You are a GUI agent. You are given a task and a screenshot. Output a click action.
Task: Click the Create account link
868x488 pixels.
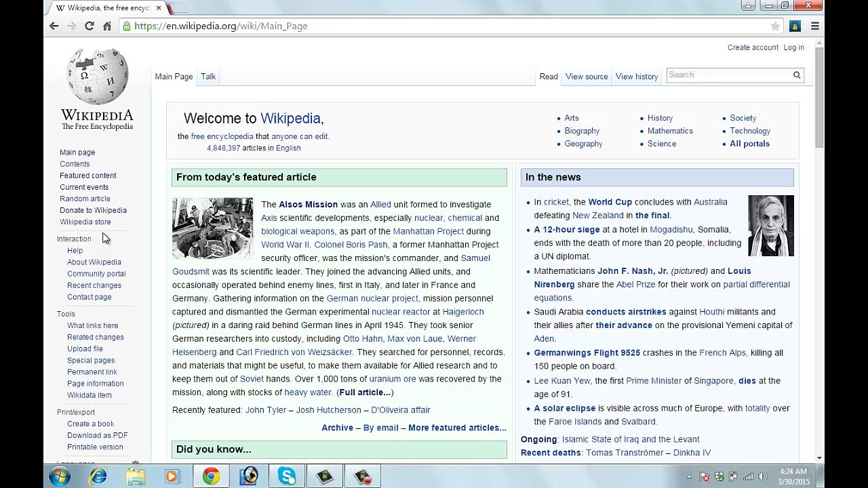(x=753, y=47)
